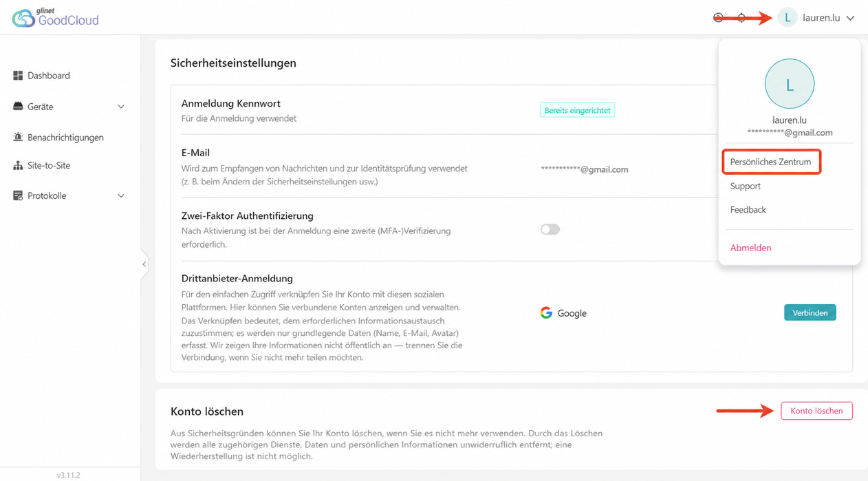868x481 pixels.
Task: Click the Geräte router icon
Action: pyautogui.click(x=18, y=107)
